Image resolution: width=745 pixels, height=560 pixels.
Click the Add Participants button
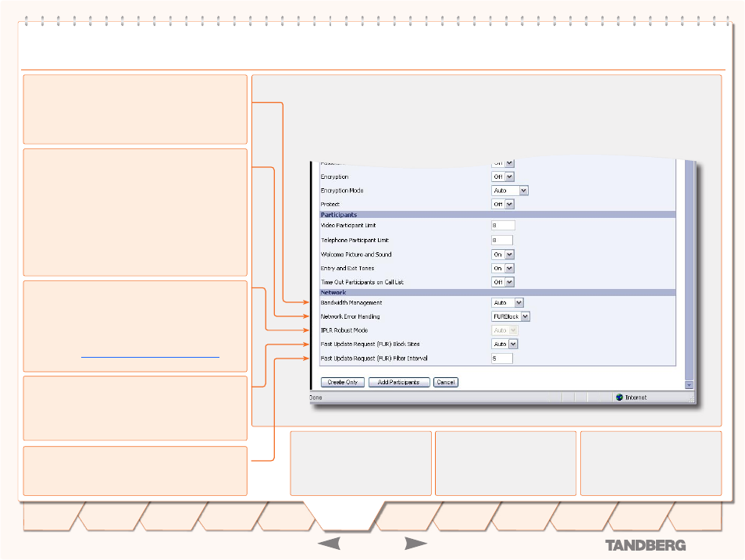click(399, 382)
